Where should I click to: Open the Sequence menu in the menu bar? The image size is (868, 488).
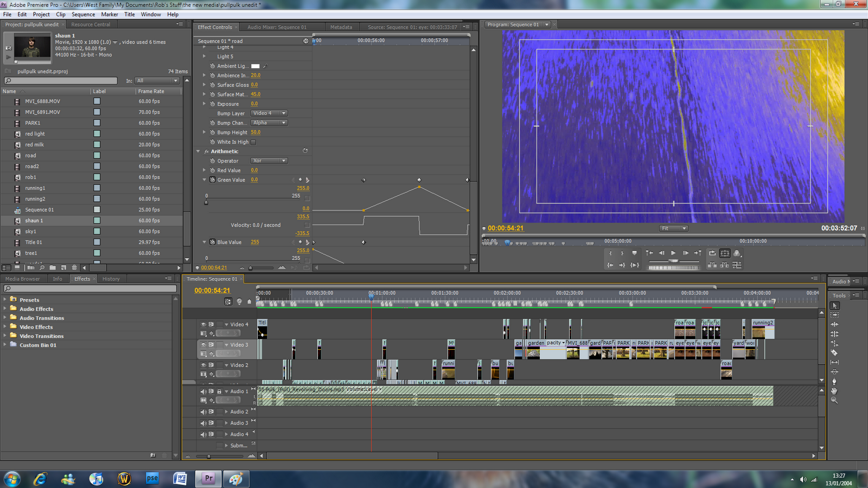[82, 15]
